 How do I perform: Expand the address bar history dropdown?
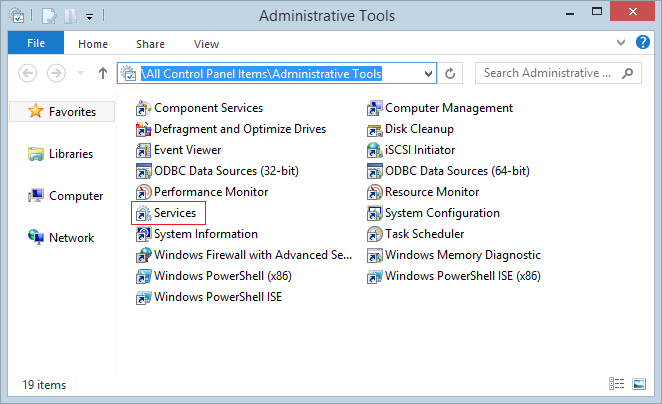(x=428, y=74)
